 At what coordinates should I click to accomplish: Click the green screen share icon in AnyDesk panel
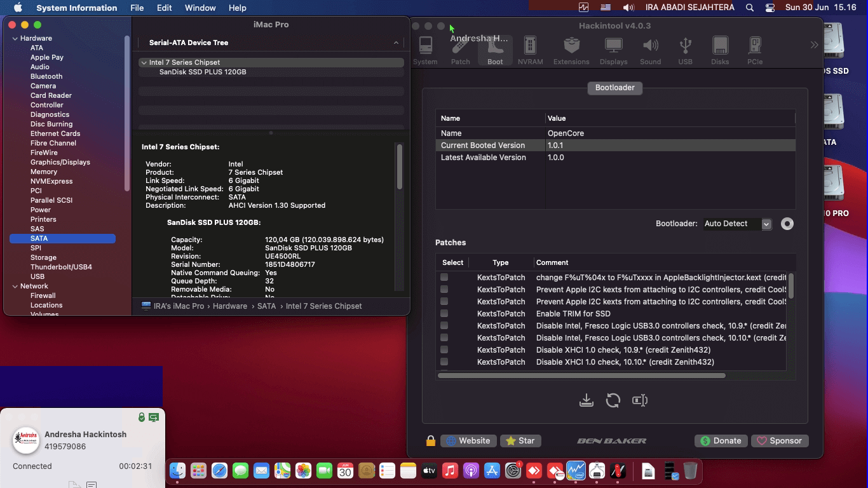(154, 417)
